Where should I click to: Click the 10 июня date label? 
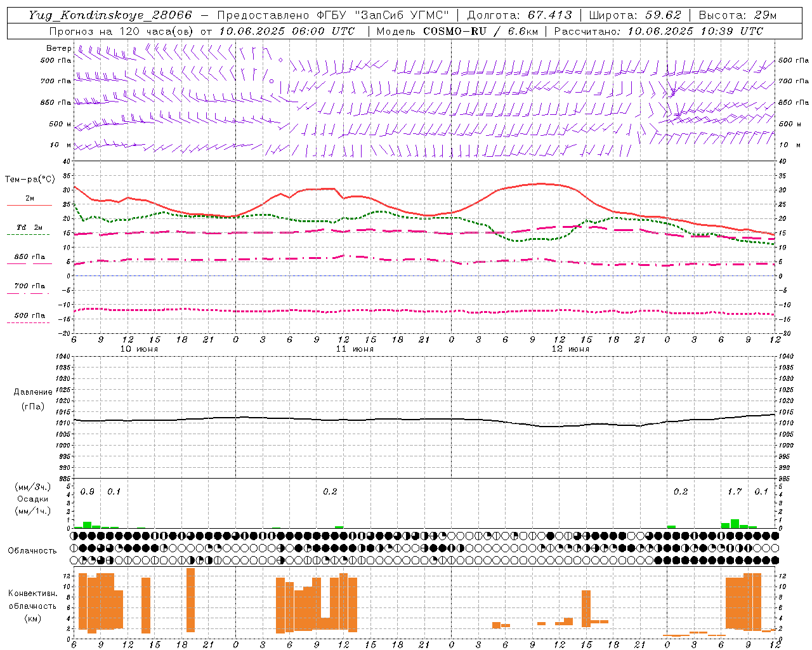139,349
